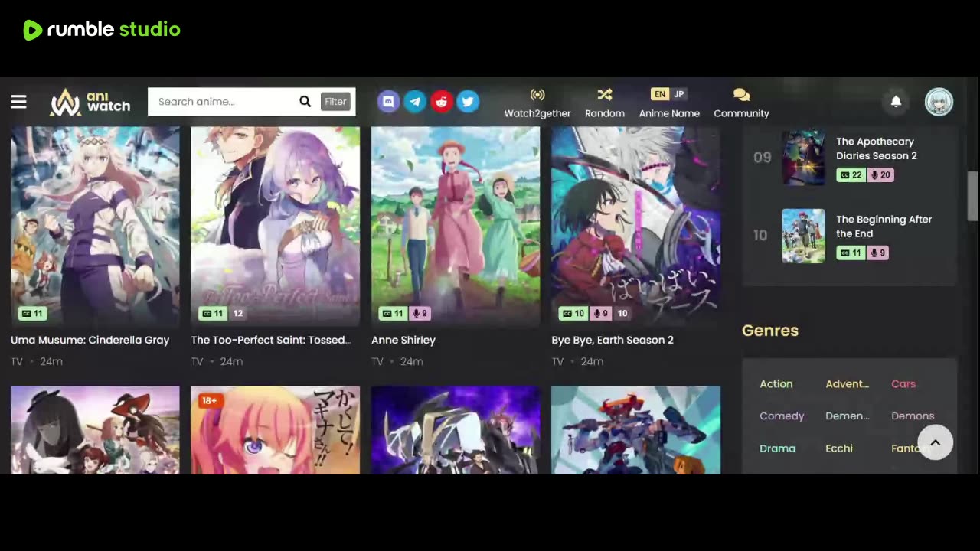The height and width of the screenshot is (551, 980).
Task: Open the orange robot anime poster
Action: pos(635,430)
